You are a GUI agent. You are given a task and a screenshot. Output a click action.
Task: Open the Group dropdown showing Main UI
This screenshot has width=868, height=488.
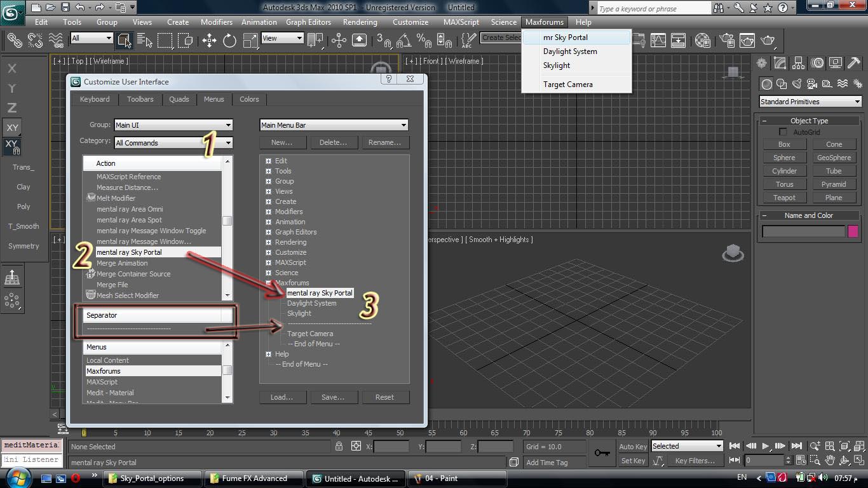click(x=173, y=125)
